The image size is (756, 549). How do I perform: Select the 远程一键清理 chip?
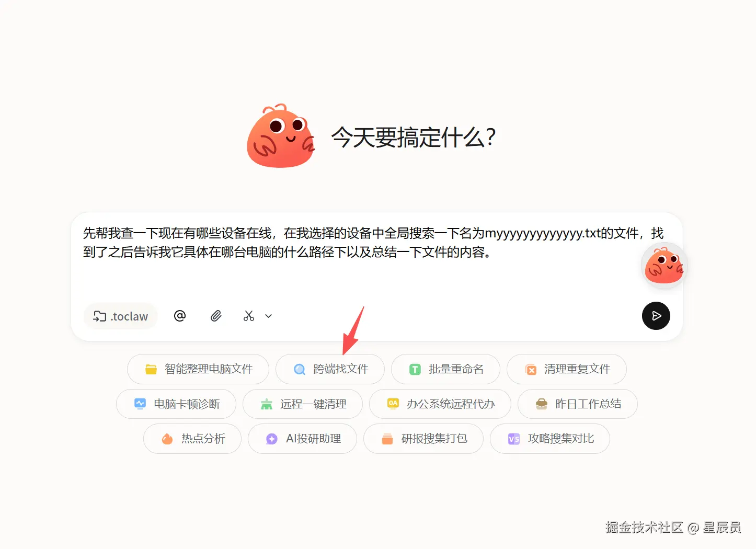pos(303,404)
